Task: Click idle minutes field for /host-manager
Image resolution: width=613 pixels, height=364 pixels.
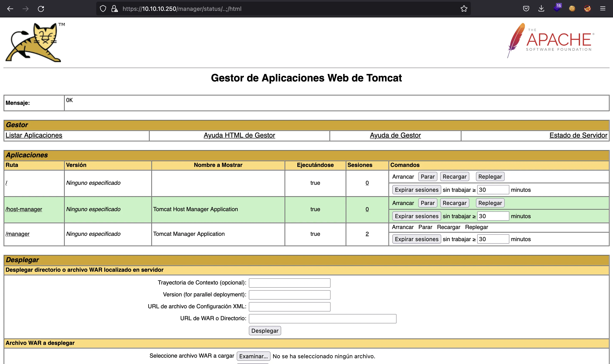Action: coord(493,216)
